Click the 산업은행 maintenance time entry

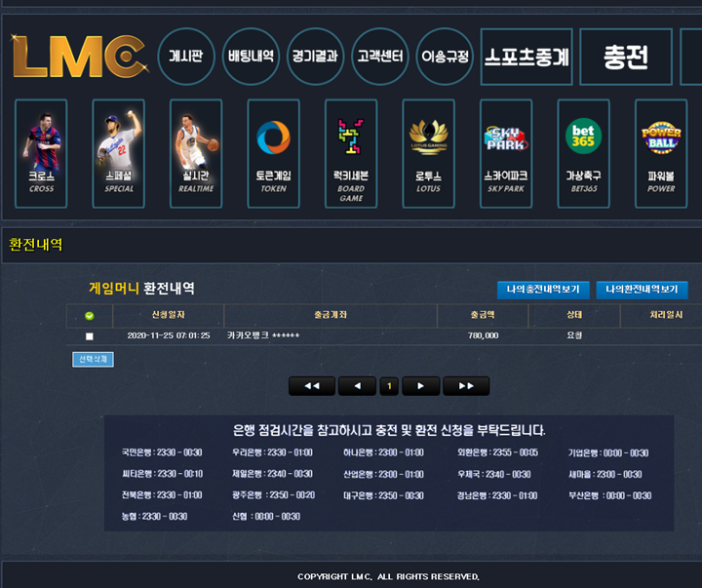(384, 474)
